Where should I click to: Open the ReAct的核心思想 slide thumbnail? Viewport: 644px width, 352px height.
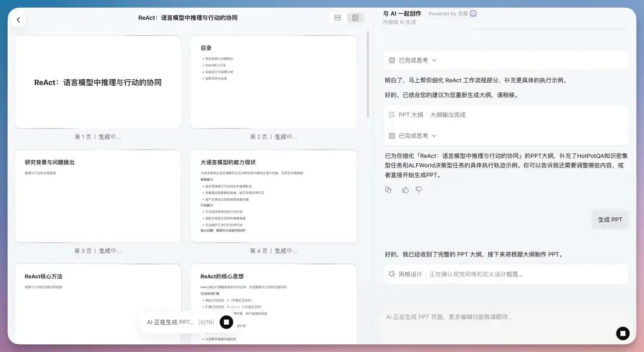[274, 304]
